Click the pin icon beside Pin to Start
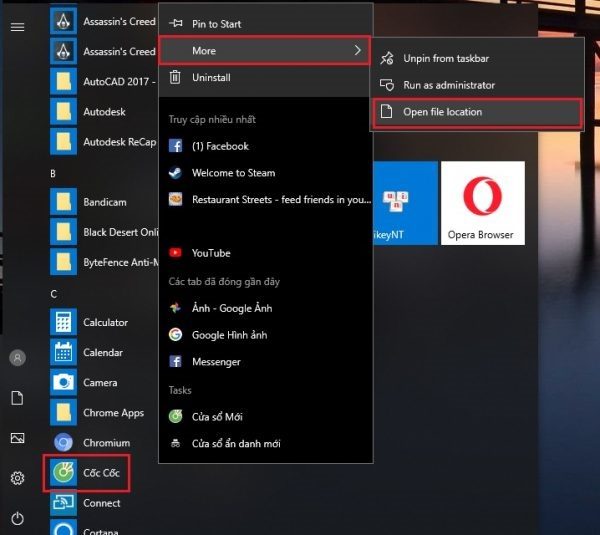Viewport: 600px width, 535px height. (x=176, y=24)
